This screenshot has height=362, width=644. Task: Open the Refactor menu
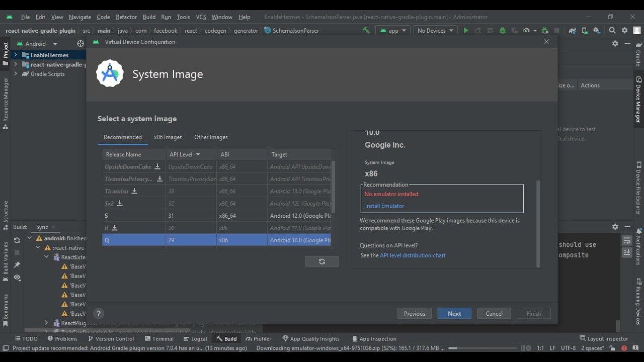pyautogui.click(x=126, y=17)
